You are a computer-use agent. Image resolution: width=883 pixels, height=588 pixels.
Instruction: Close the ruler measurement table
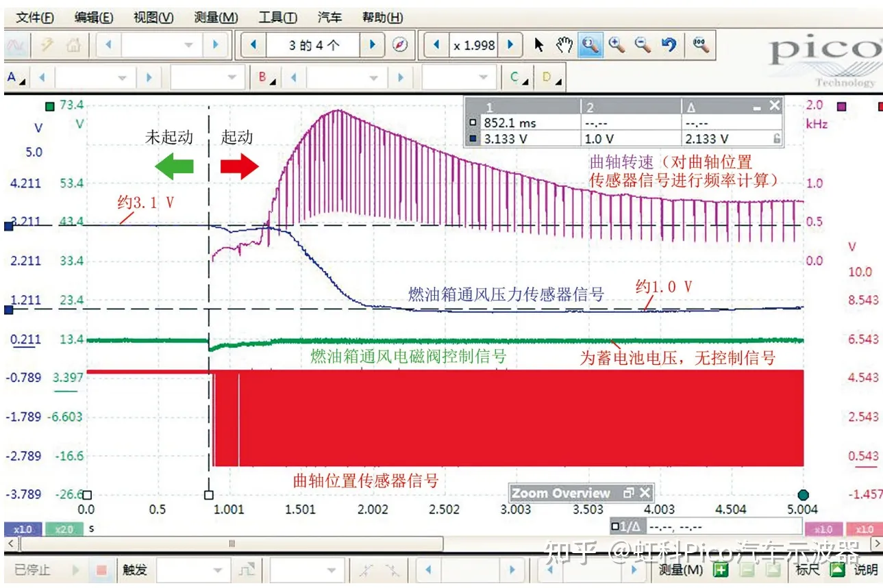click(x=774, y=105)
